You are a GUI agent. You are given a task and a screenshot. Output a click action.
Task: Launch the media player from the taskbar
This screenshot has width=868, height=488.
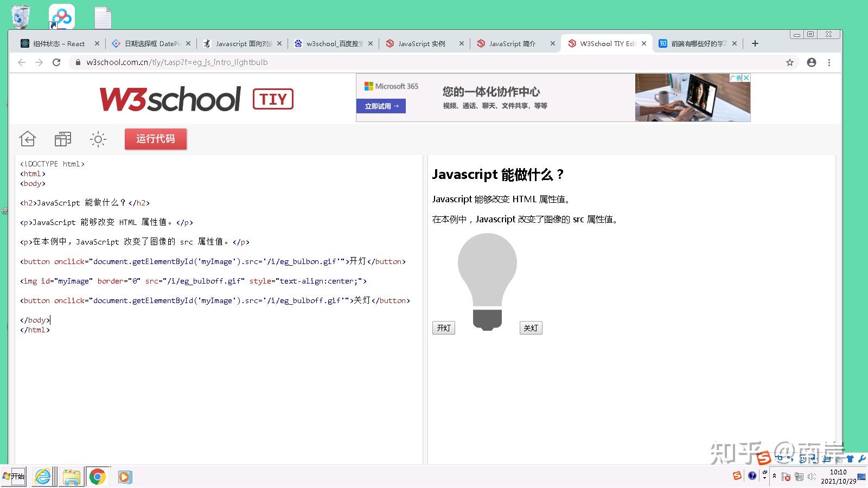pos(125,477)
